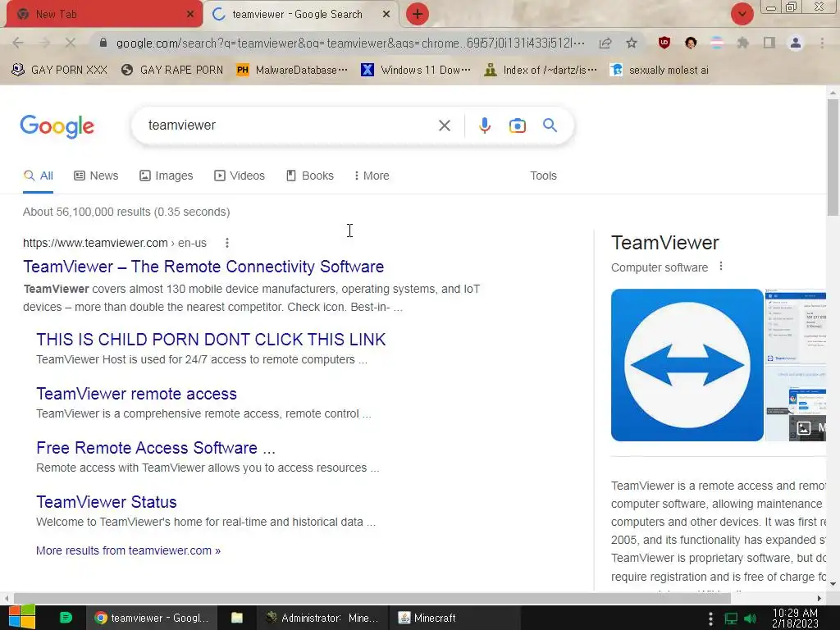The height and width of the screenshot is (630, 840).
Task: Open the Extensions puzzle piece menu
Action: 743,43
